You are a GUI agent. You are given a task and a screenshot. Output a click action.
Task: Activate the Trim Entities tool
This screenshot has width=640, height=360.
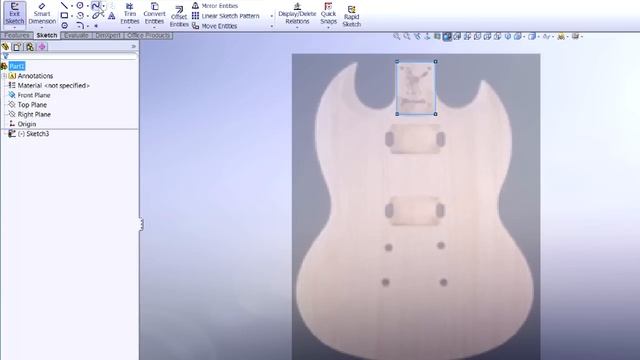pyautogui.click(x=130, y=14)
